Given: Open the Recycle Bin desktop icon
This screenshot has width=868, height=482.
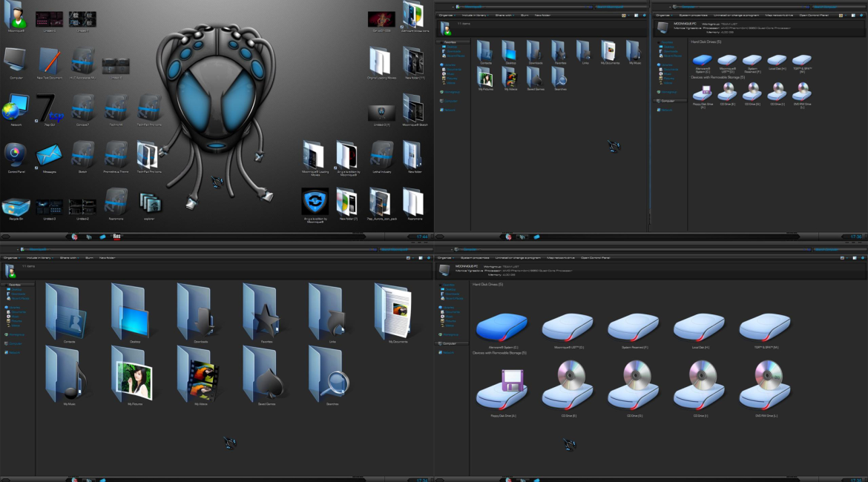Looking at the screenshot, I should click(16, 205).
